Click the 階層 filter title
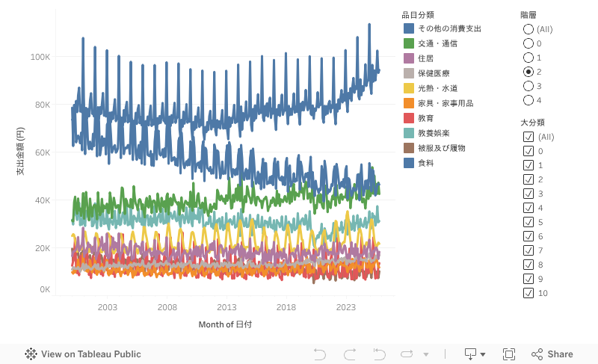Image resolution: width=598 pixels, height=364 pixels. (x=528, y=15)
